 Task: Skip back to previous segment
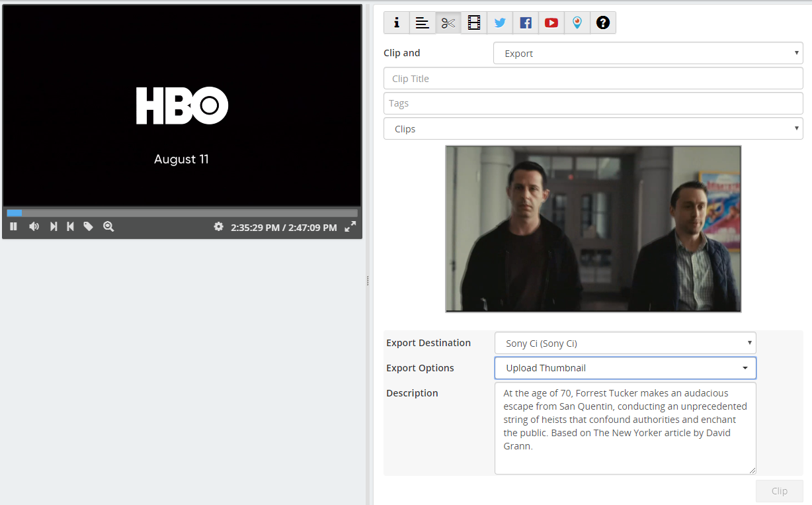click(x=70, y=226)
